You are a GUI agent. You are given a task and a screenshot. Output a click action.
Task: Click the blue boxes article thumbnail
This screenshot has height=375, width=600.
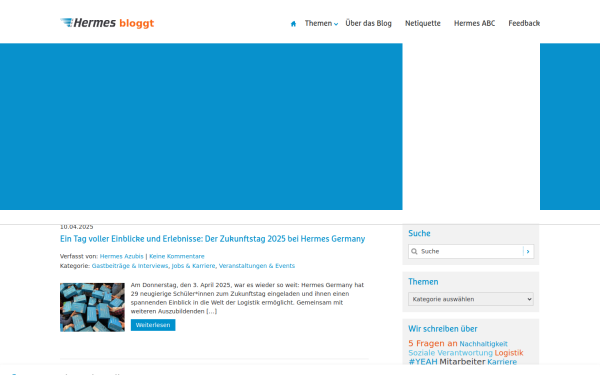coord(92,307)
